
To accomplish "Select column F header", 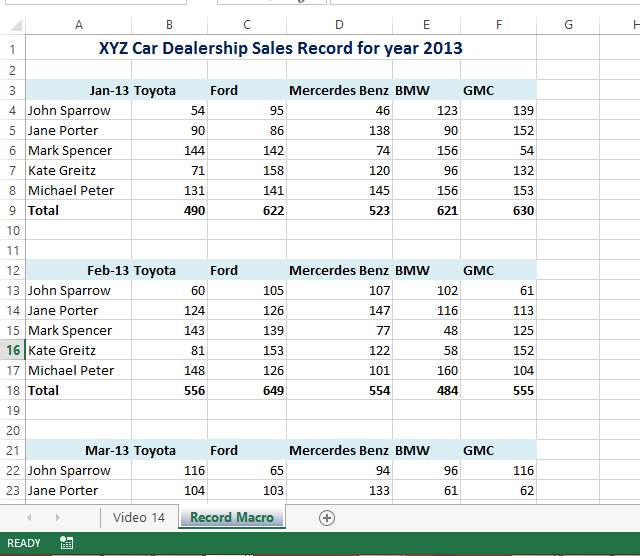I will (498, 25).
